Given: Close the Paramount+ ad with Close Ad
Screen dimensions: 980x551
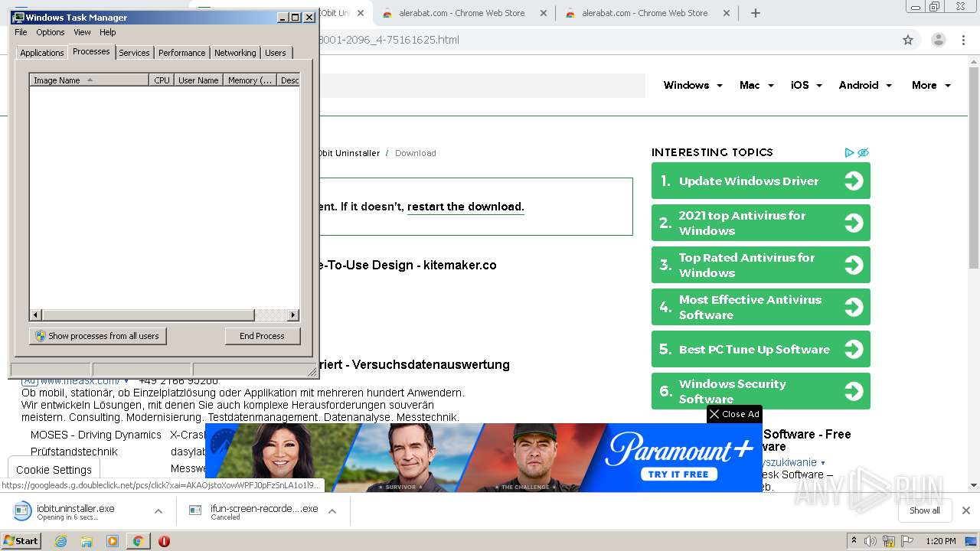Looking at the screenshot, I should tap(734, 414).
